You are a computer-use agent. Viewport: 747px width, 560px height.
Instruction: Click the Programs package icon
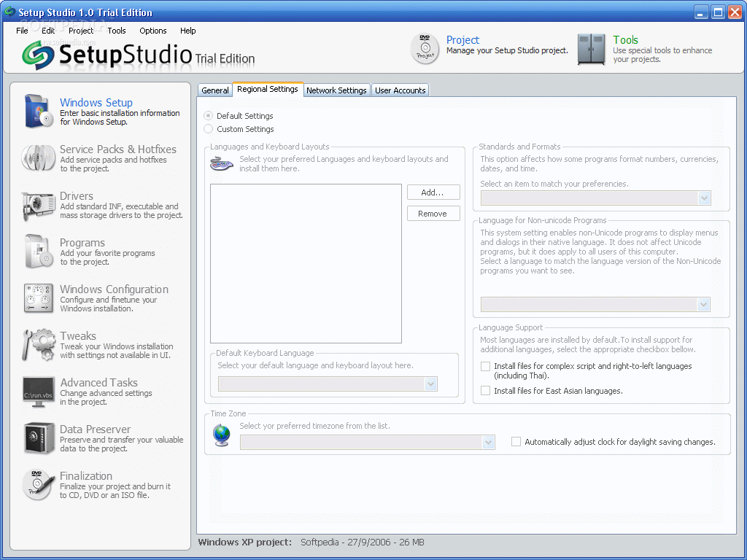(39, 251)
